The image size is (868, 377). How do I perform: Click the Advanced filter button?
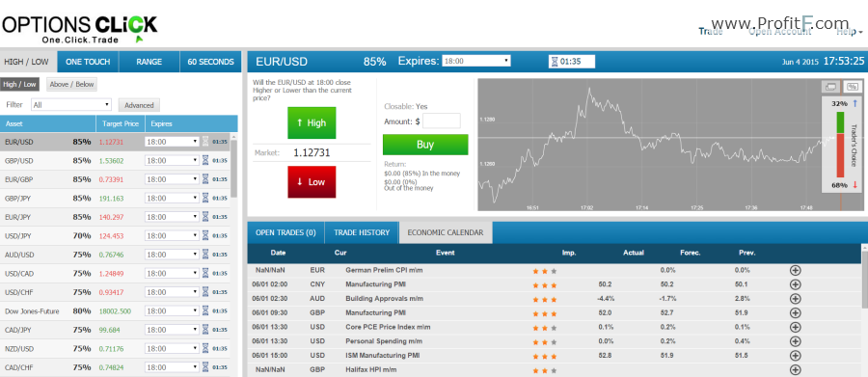click(139, 105)
